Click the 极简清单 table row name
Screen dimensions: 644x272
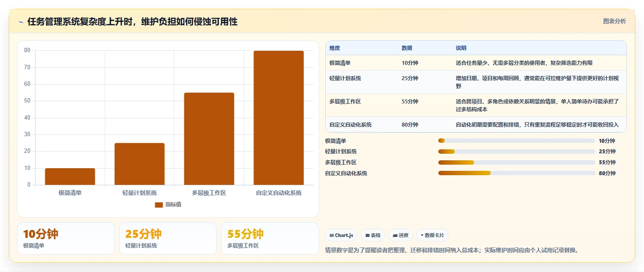point(340,63)
